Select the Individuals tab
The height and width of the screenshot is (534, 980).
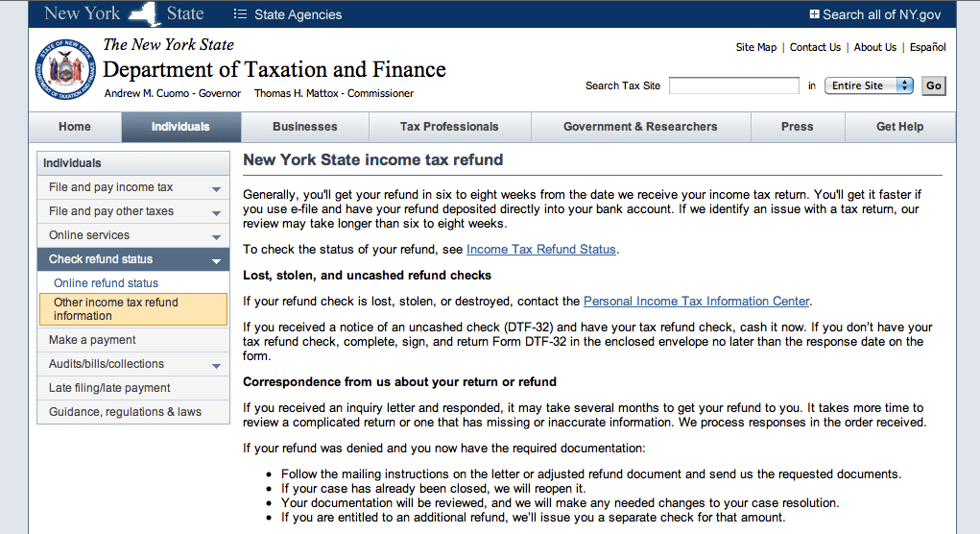tap(180, 127)
